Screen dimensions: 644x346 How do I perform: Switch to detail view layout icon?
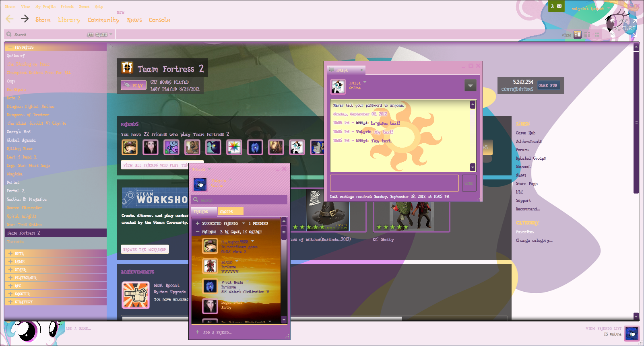(578, 35)
